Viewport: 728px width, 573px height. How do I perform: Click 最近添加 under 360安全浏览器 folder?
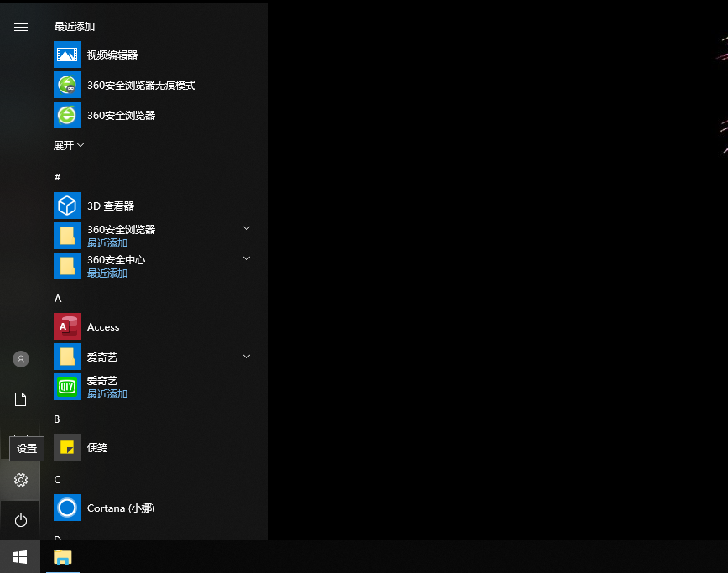point(107,242)
